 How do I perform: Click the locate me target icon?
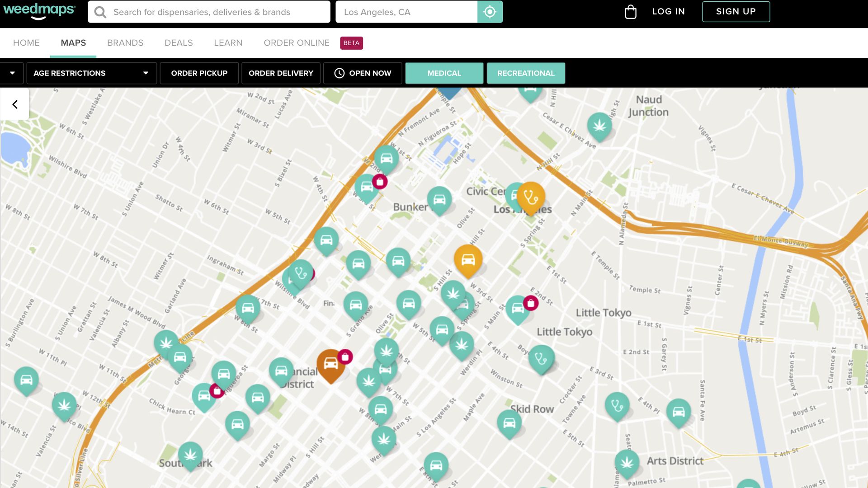point(490,12)
